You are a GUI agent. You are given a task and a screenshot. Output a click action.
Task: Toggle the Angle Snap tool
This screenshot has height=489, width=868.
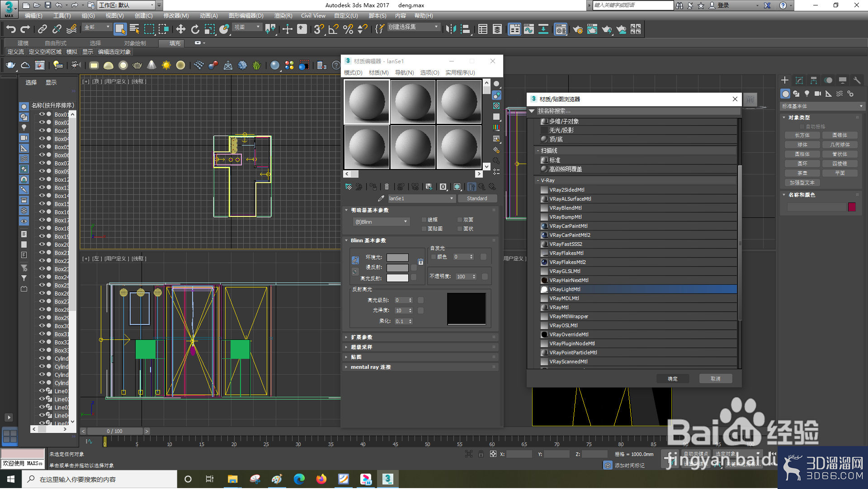[333, 29]
